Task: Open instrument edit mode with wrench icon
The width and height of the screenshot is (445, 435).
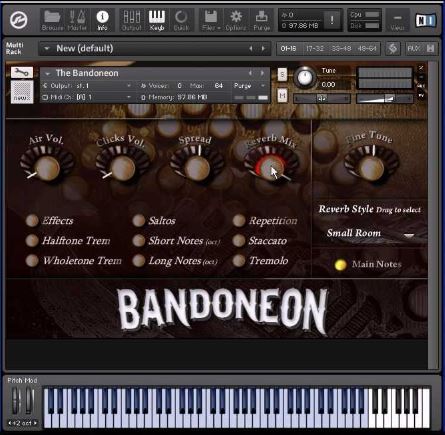Action: pos(22,72)
